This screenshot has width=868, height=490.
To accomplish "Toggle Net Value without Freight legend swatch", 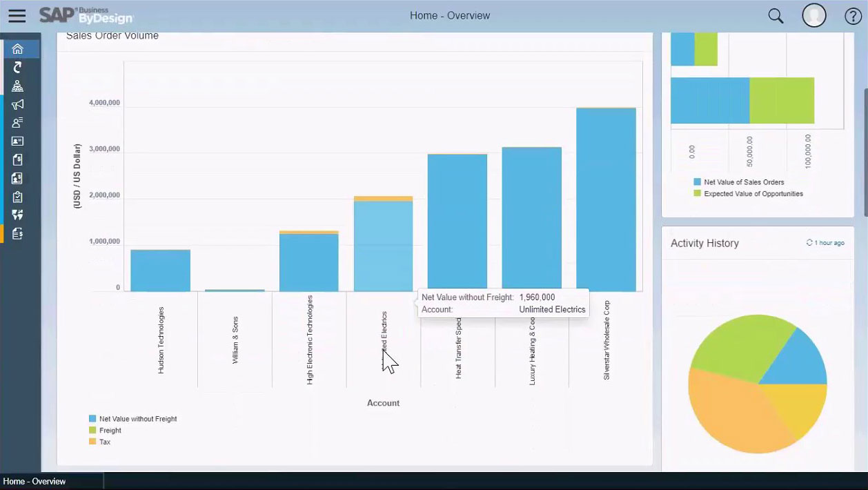I will pos(92,419).
